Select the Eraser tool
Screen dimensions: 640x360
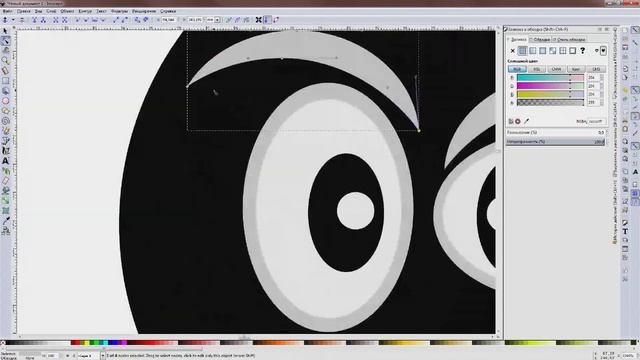pyautogui.click(x=5, y=181)
